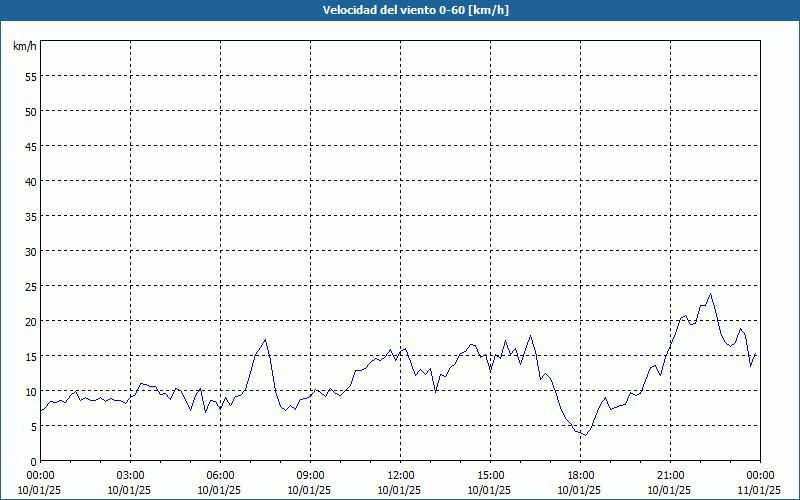
Task: Click the y-axis label '30'
Action: click(x=31, y=252)
